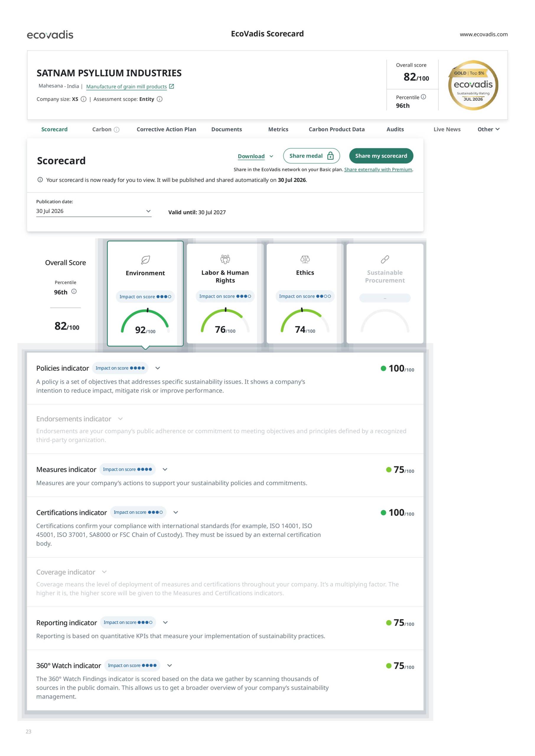Click the "Valid until: 30 Jul 2027" text

197,212
